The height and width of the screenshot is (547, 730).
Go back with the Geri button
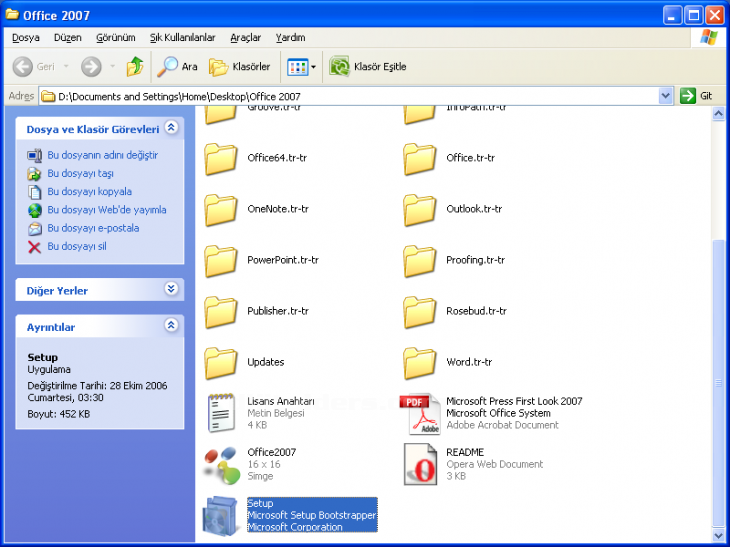tap(34, 67)
